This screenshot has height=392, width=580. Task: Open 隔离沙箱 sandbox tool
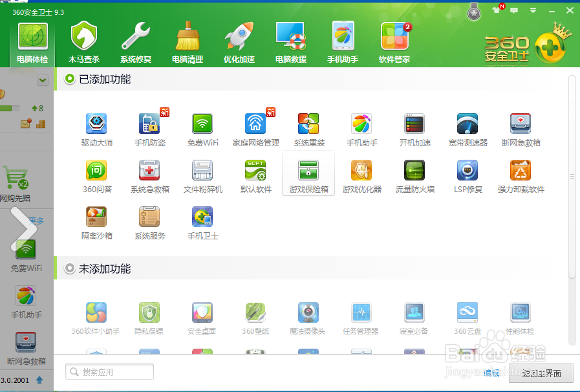tap(97, 223)
